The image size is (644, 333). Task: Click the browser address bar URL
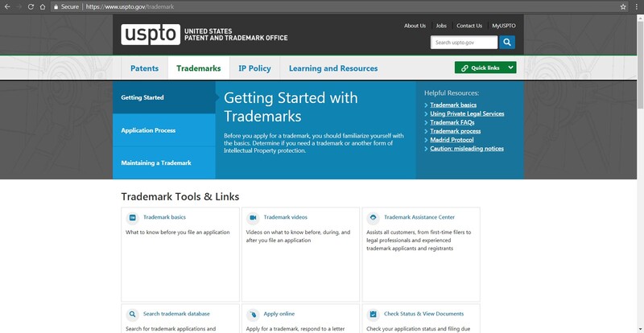click(x=130, y=7)
